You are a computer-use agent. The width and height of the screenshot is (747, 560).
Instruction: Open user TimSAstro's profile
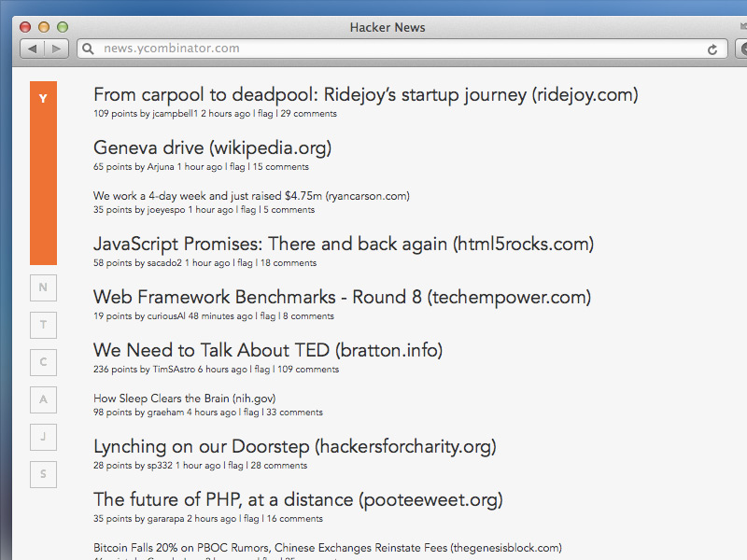(x=173, y=370)
